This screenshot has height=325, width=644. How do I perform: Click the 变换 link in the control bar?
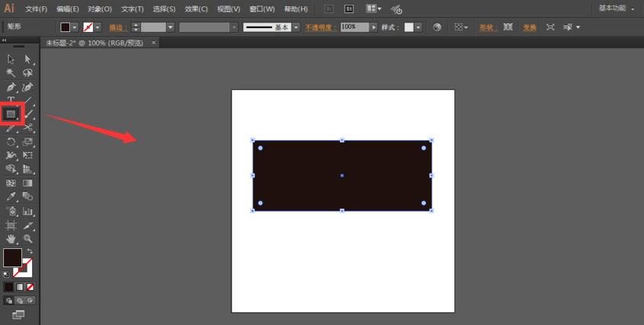coord(530,27)
